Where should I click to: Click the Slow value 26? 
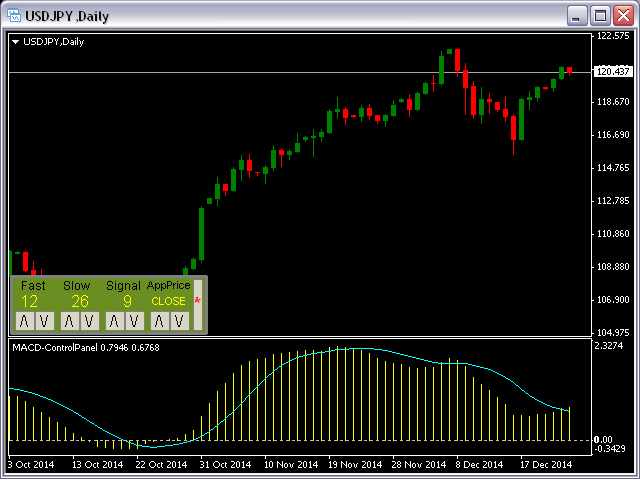79,301
